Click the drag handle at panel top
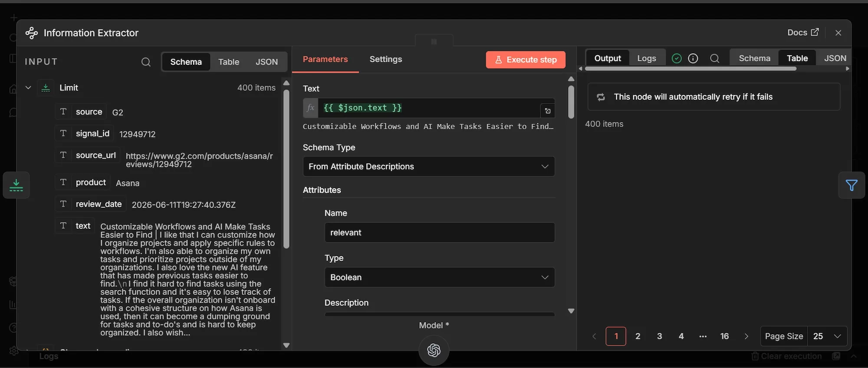The height and width of the screenshot is (368, 868). click(434, 42)
